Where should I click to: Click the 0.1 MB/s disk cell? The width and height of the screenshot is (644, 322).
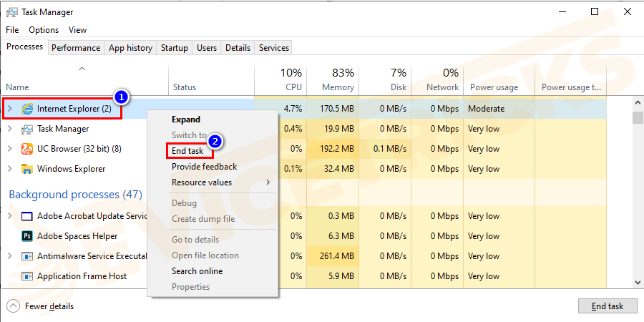385,149
